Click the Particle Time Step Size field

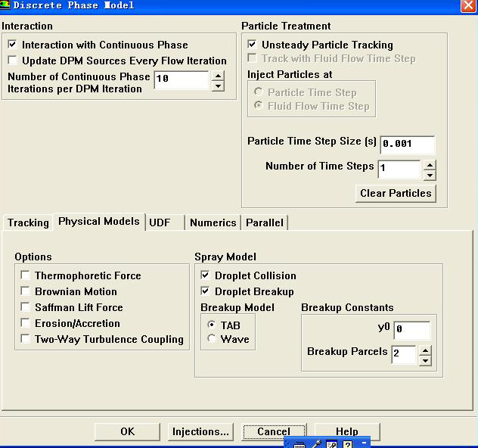click(x=407, y=144)
